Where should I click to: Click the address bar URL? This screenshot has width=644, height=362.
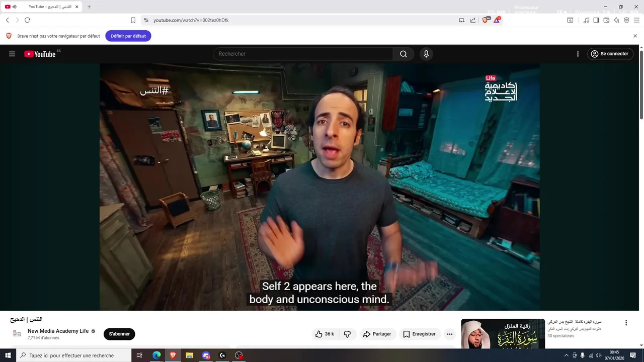tap(191, 20)
